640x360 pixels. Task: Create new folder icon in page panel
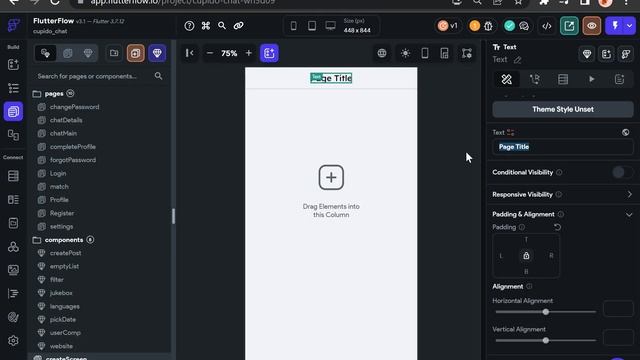click(x=114, y=53)
